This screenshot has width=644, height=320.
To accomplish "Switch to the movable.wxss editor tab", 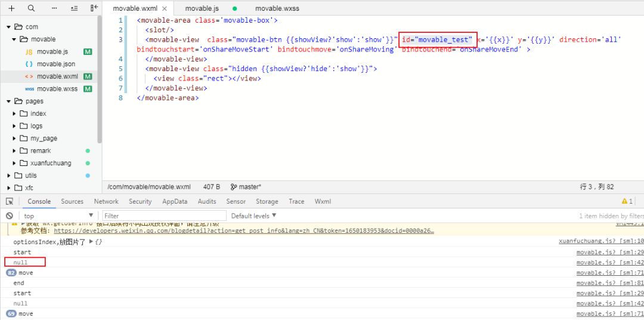I will tap(277, 8).
